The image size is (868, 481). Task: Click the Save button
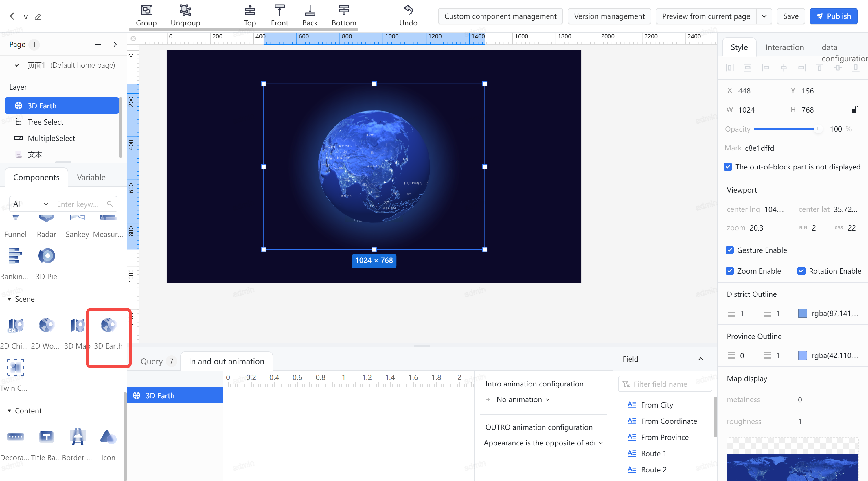(x=790, y=16)
